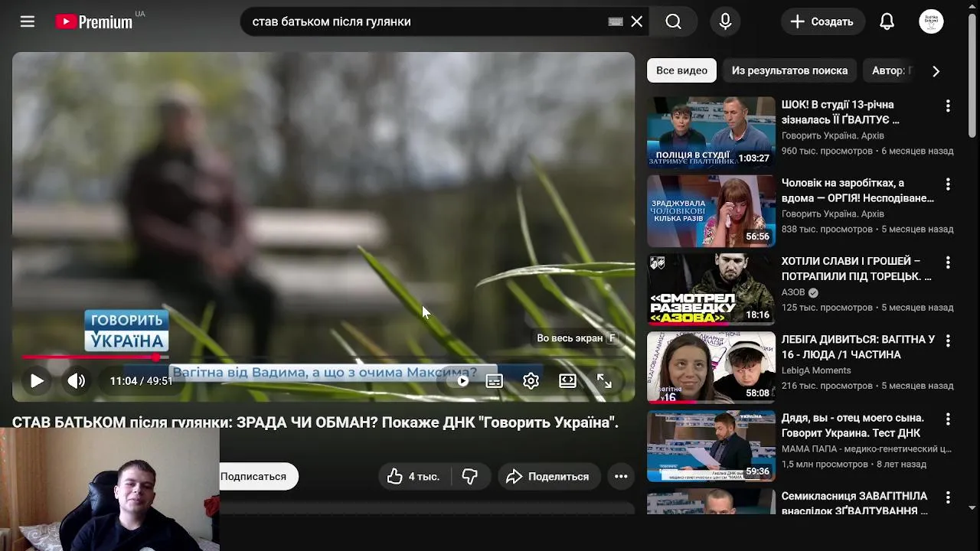This screenshot has width=980, height=551.
Task: Open the АЗОВ 18:16 video thumbnail
Action: click(x=711, y=289)
